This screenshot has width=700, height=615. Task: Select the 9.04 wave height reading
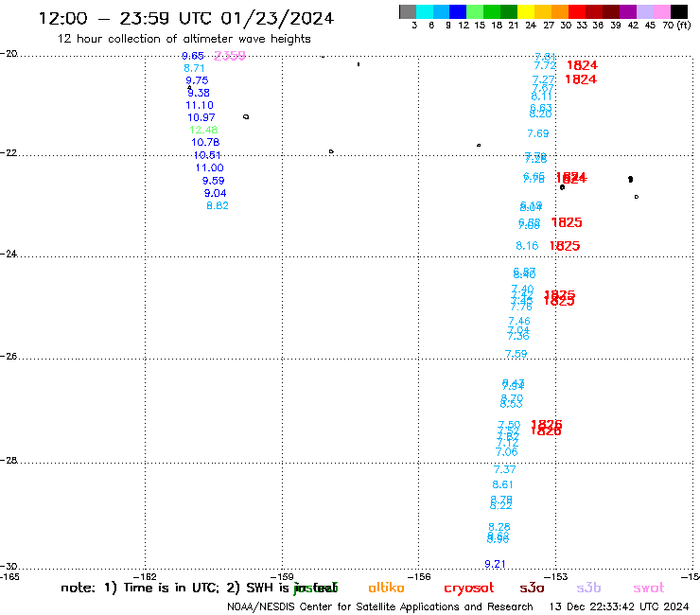coord(215,193)
